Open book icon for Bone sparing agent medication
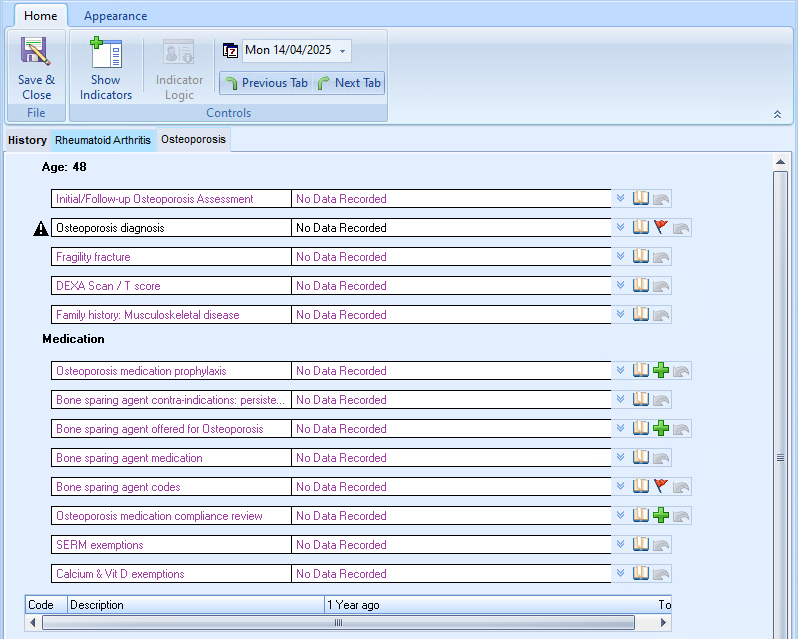Image resolution: width=798 pixels, height=639 pixels. (641, 457)
